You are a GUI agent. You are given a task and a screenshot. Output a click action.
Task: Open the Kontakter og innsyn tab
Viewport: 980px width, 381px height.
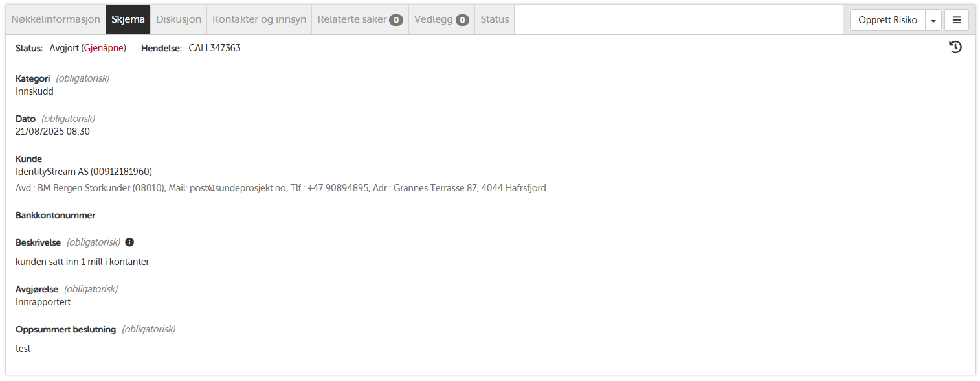[x=260, y=19]
